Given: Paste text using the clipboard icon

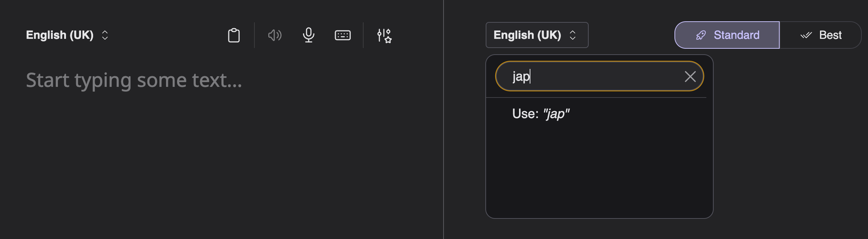Looking at the screenshot, I should (x=234, y=35).
